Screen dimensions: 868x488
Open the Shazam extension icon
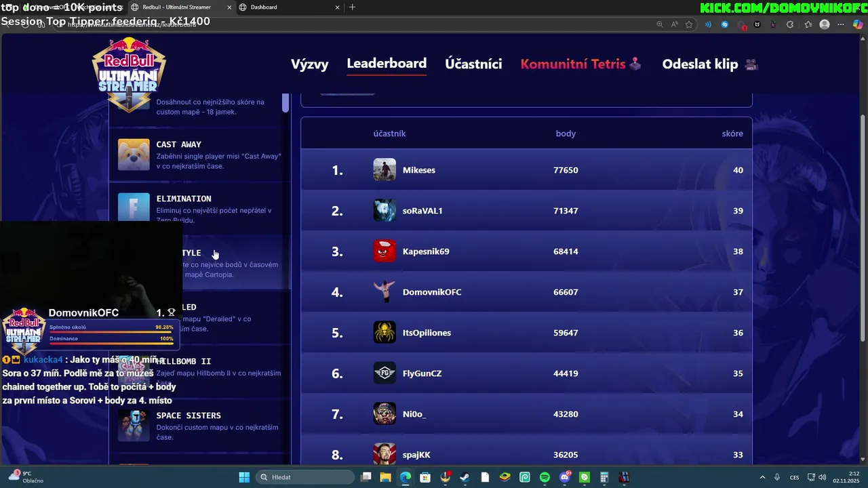(724, 24)
